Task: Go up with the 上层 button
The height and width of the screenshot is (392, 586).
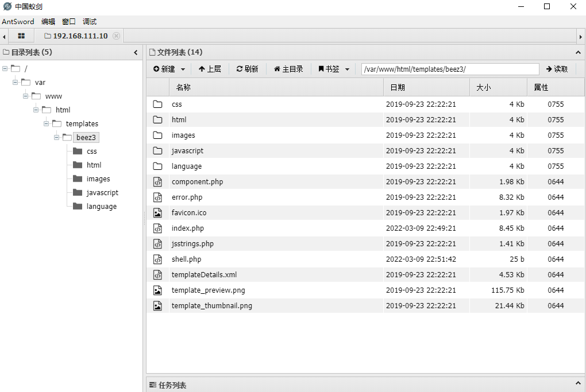Action: (x=210, y=69)
